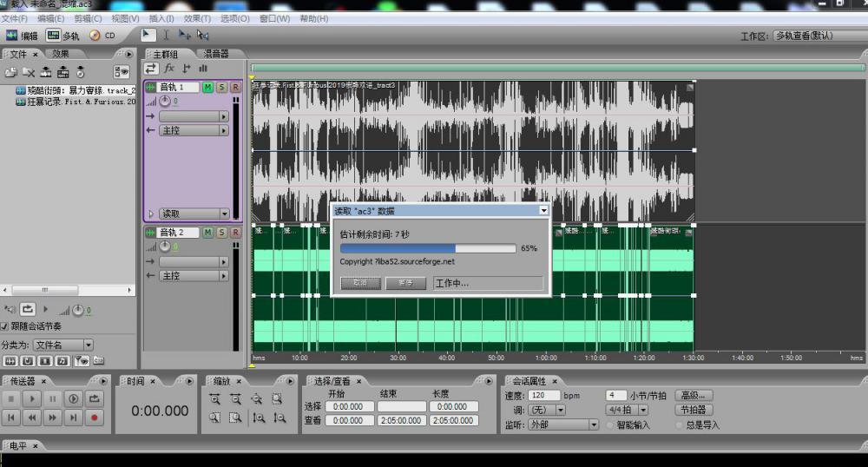This screenshot has height=467, width=868.
Task: Toggle 跟随会话节奏 checkbox
Action: tap(4, 326)
